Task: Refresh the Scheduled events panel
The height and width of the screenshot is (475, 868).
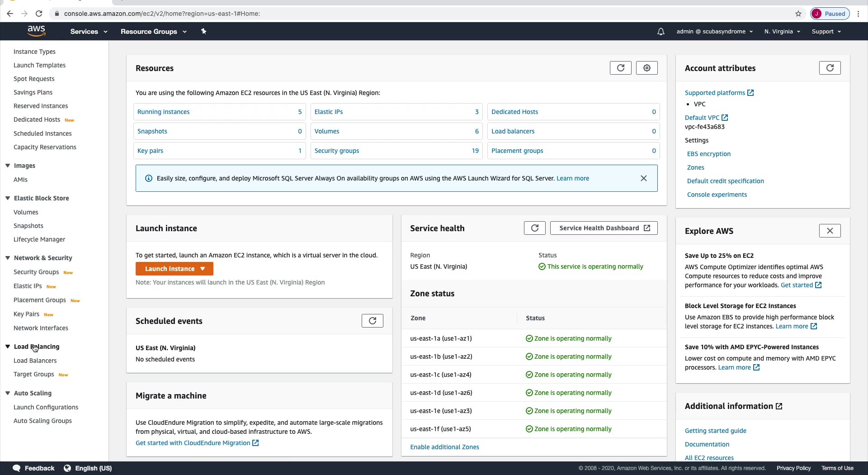Action: click(372, 321)
